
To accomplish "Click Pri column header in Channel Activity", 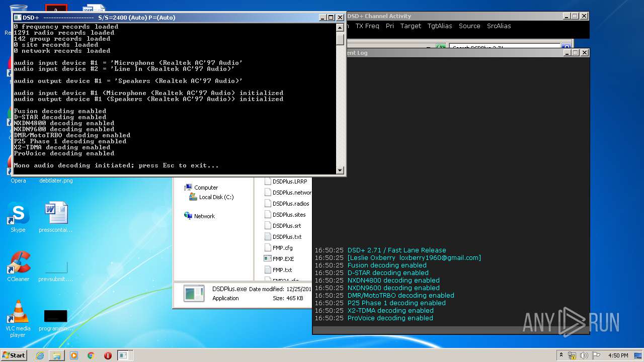I will 390,26.
